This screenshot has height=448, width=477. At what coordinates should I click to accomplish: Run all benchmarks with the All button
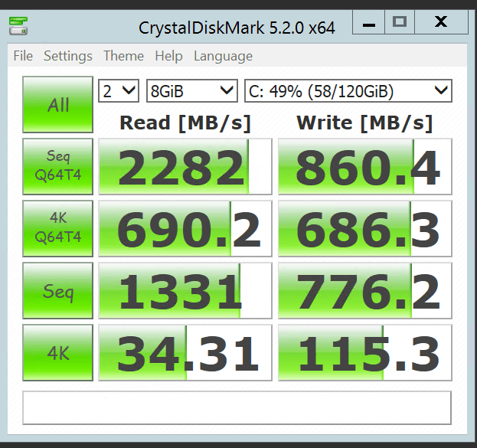point(57,104)
